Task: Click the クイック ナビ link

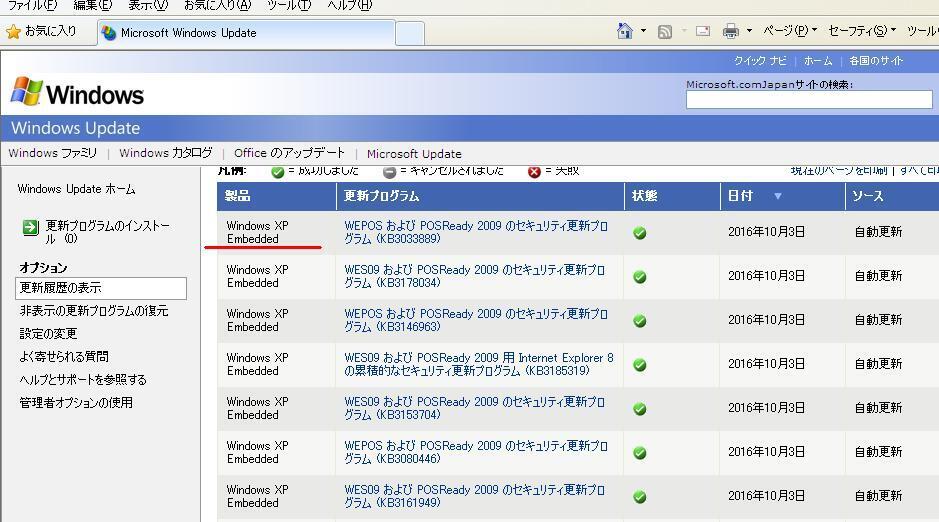Action: pyautogui.click(x=761, y=61)
